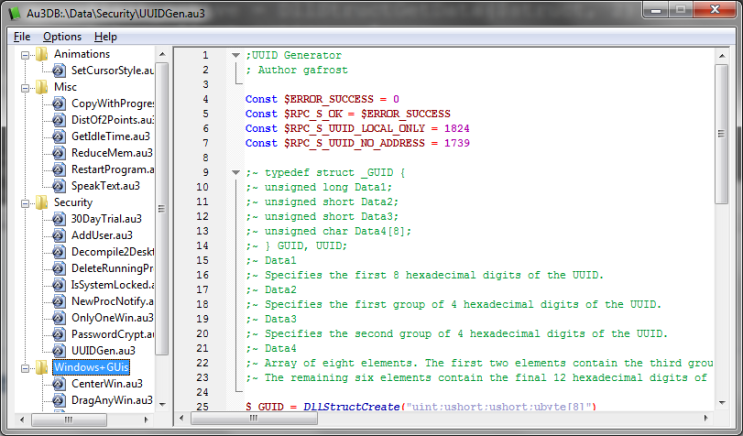Select OnlyOneWin.au3 in the tree
The width and height of the screenshot is (743, 436).
coord(112,318)
